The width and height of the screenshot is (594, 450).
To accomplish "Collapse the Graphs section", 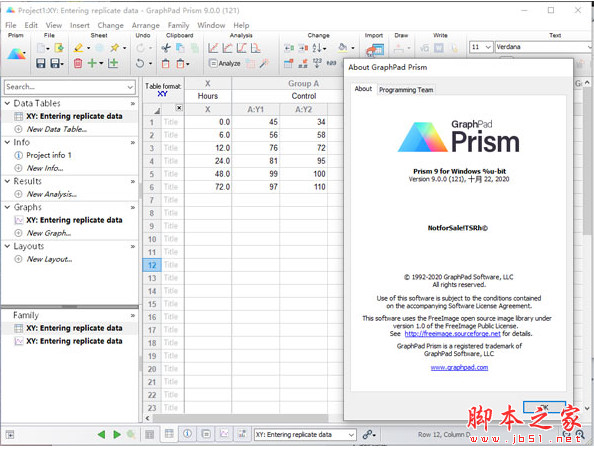I will (7, 207).
